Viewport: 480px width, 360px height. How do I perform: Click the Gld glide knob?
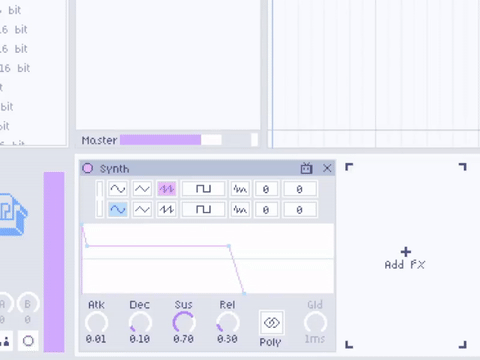[315, 322]
